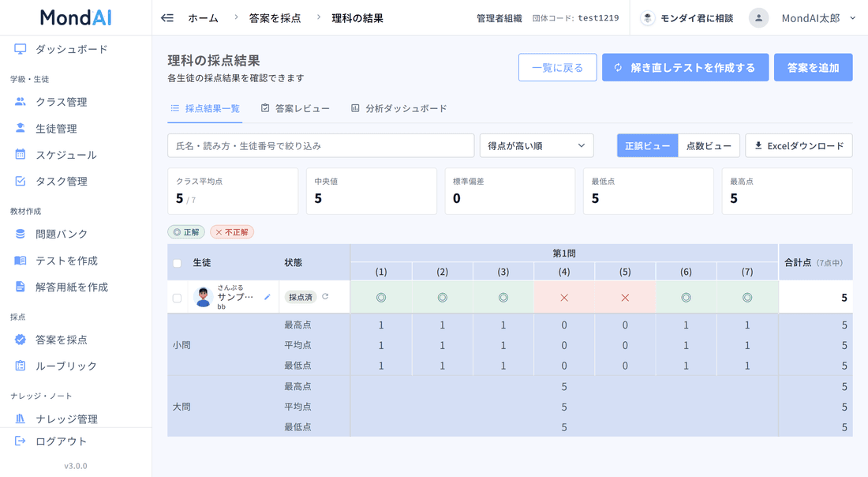Open the ダッシュボード monitor icon
This screenshot has height=477, width=868.
(21, 49)
